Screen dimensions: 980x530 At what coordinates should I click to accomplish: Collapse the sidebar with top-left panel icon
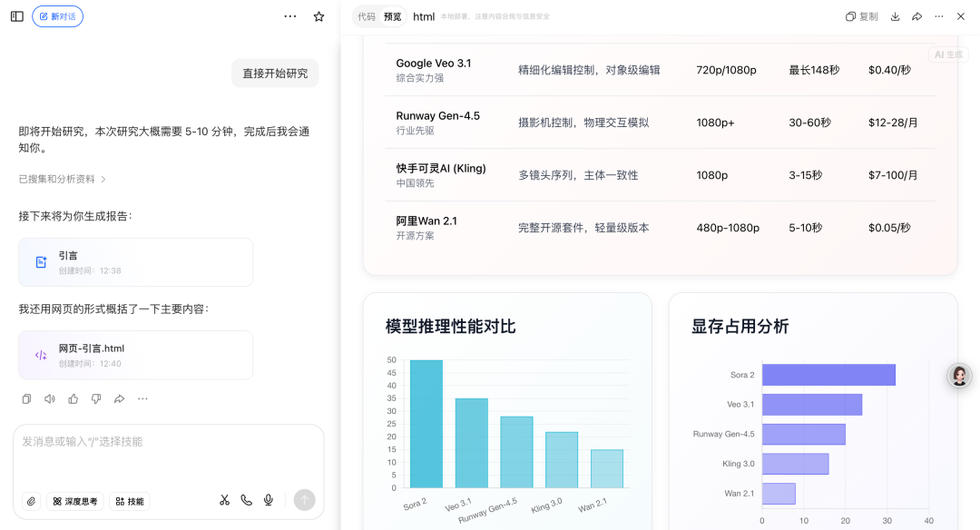click(16, 16)
